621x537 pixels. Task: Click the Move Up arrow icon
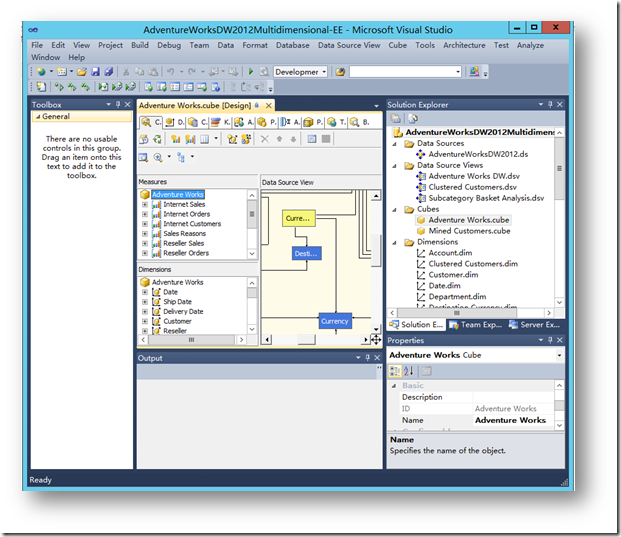(x=279, y=139)
